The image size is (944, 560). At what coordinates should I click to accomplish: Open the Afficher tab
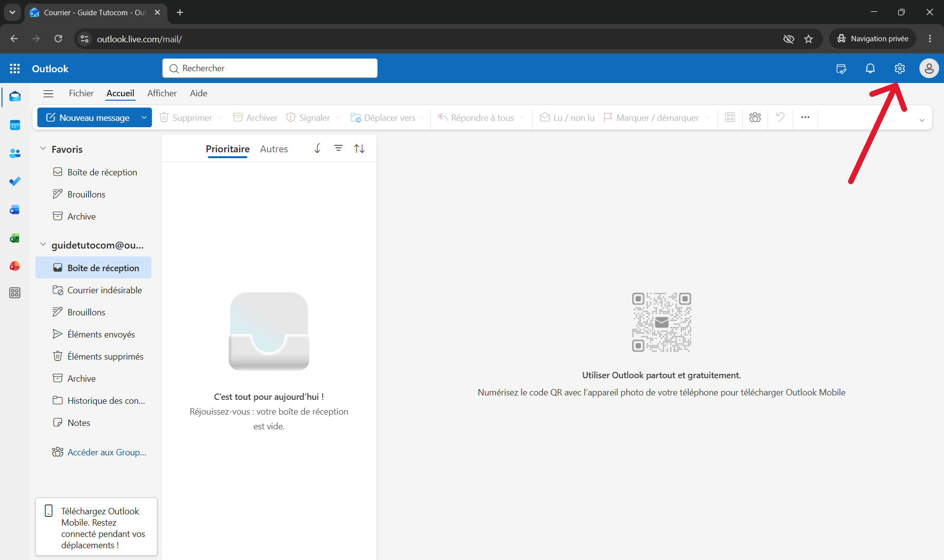click(162, 93)
